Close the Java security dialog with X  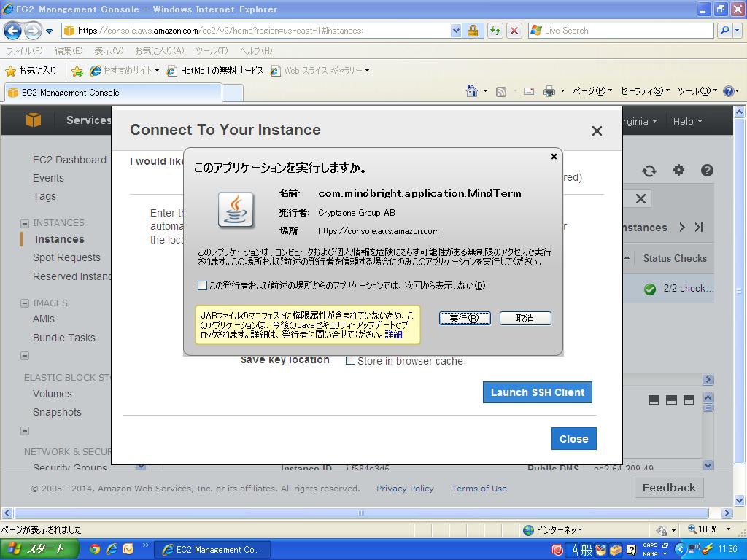click(554, 156)
